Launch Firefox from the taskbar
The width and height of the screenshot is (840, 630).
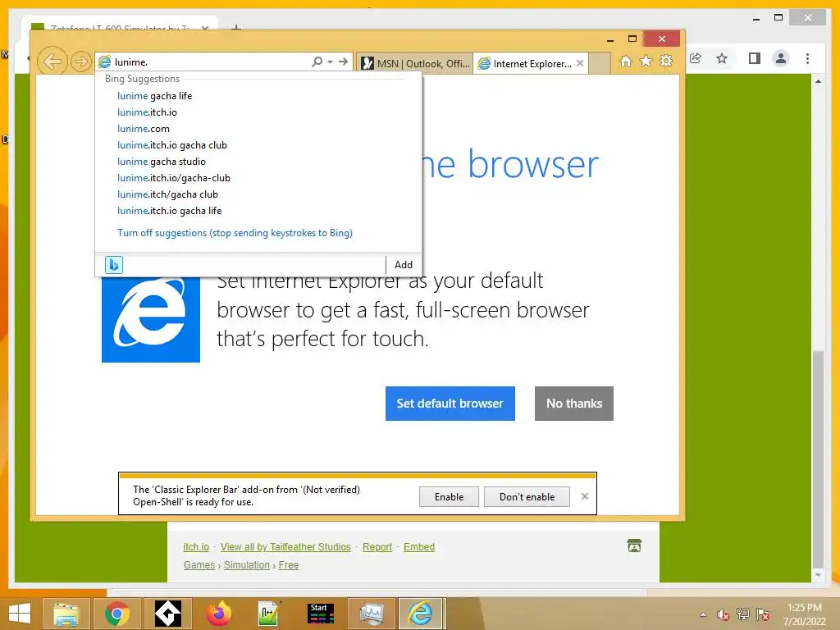[218, 614]
